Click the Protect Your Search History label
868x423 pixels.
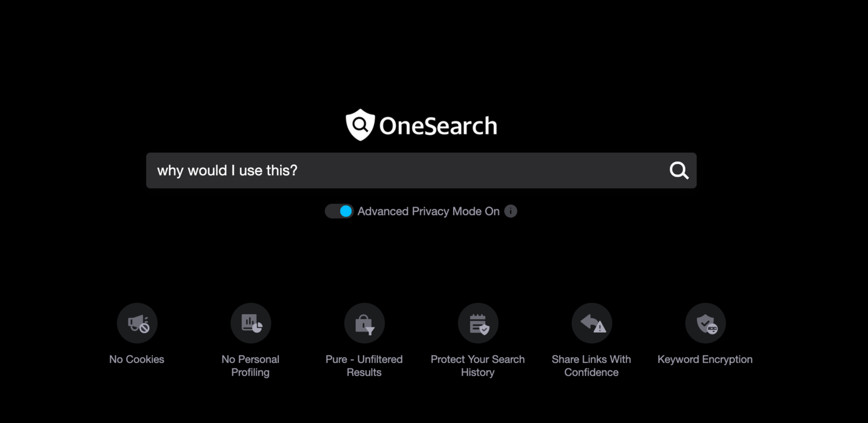pyautogui.click(x=478, y=365)
